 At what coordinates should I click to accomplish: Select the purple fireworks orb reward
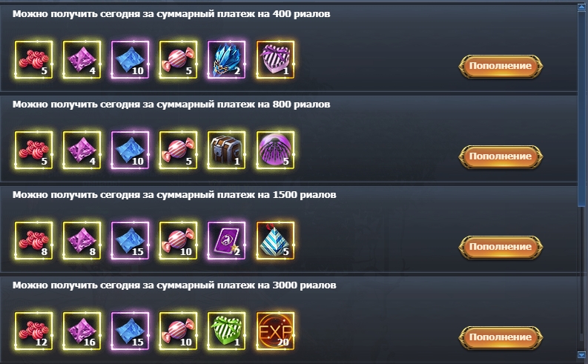pyautogui.click(x=275, y=150)
